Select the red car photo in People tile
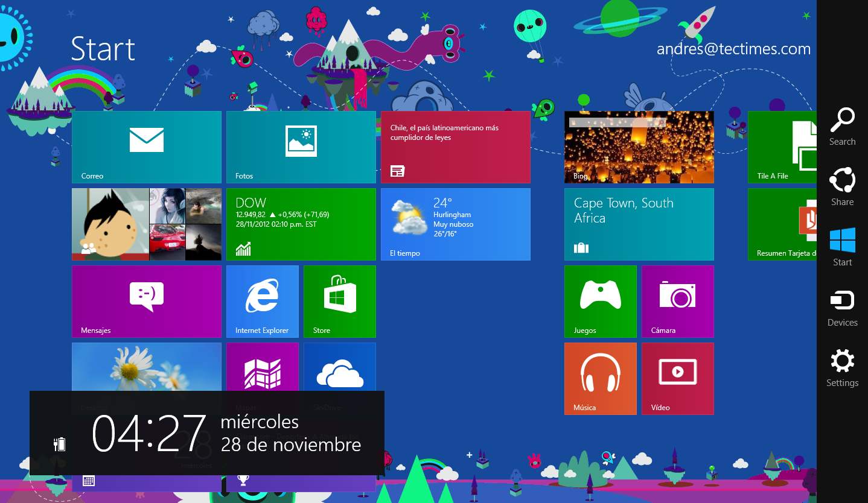This screenshot has height=503, width=868. pyautogui.click(x=167, y=242)
